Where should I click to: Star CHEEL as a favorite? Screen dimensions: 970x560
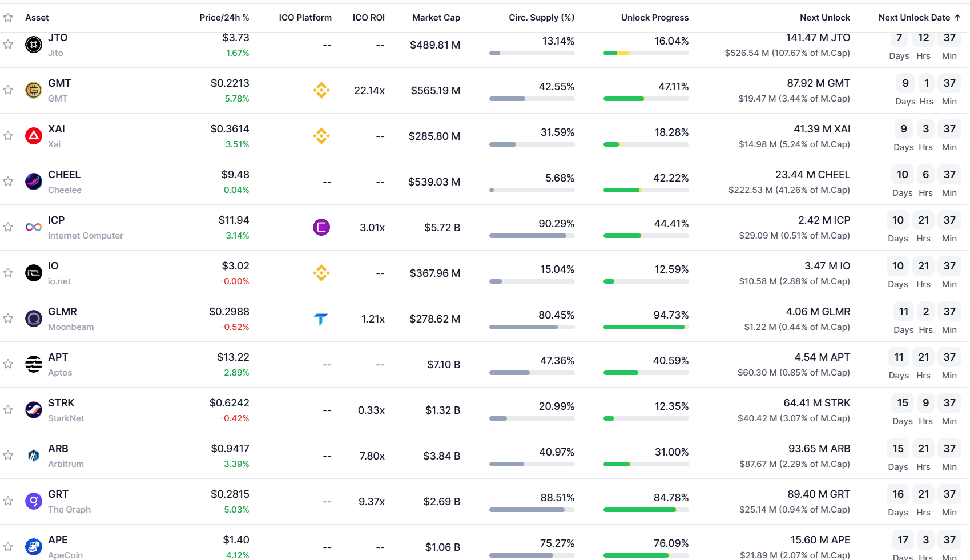8,181
